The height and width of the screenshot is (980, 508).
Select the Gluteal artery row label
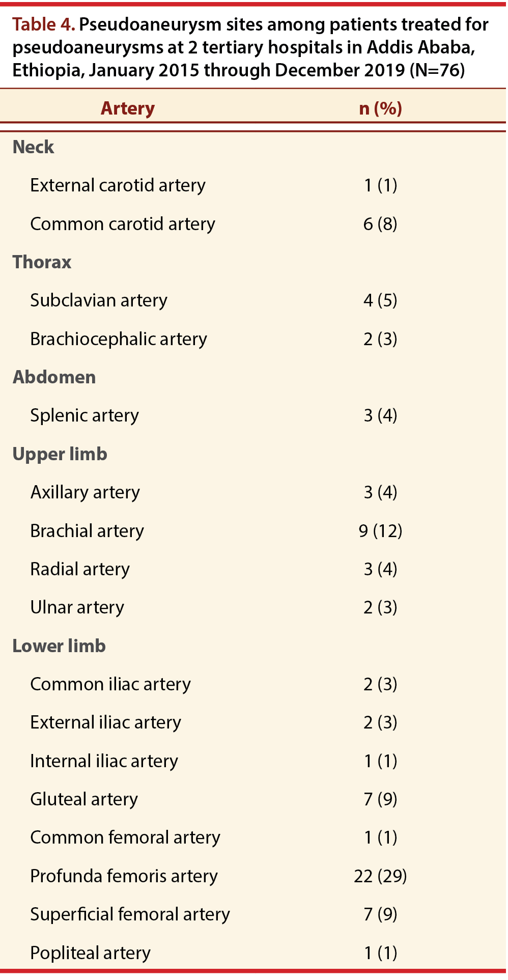[84, 799]
